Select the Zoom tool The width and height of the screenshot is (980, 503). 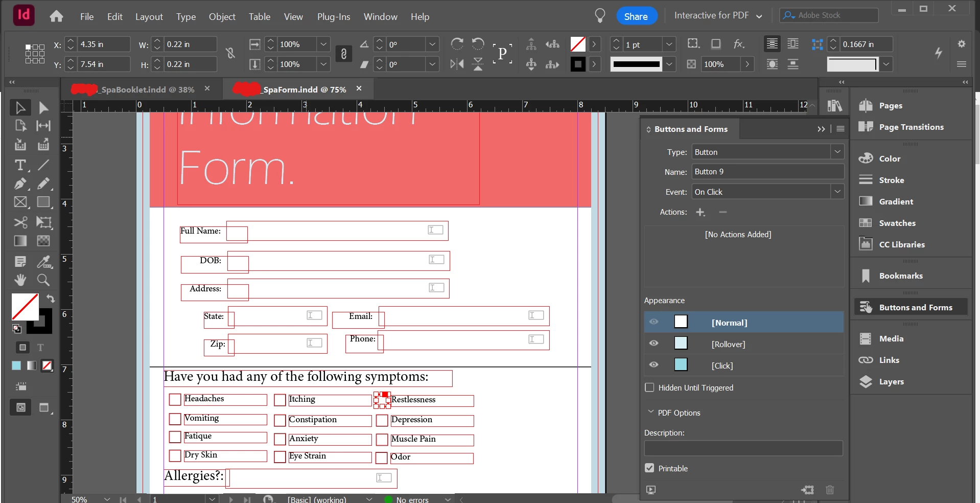coord(43,280)
